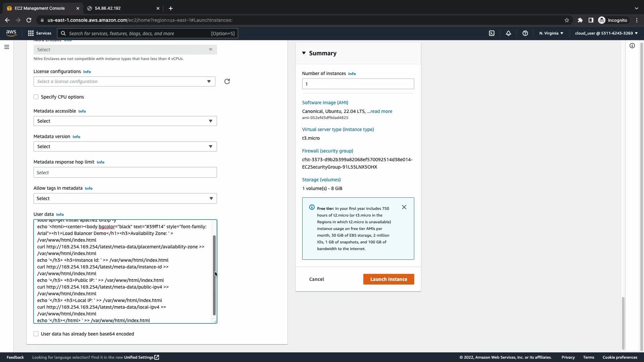Open the Metadata version dropdown
Viewport: 644px width, 362px height.
(x=125, y=146)
